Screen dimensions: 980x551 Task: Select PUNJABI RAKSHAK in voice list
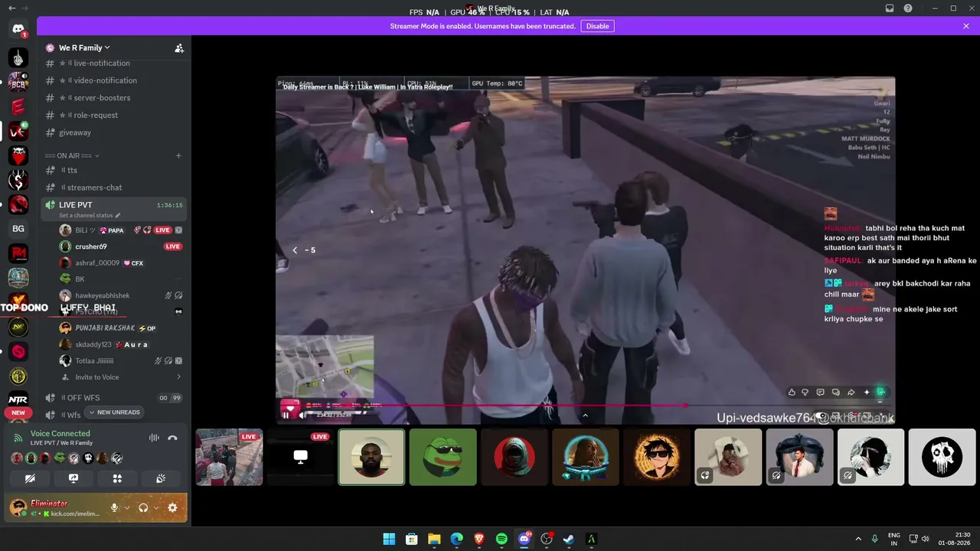122,328
